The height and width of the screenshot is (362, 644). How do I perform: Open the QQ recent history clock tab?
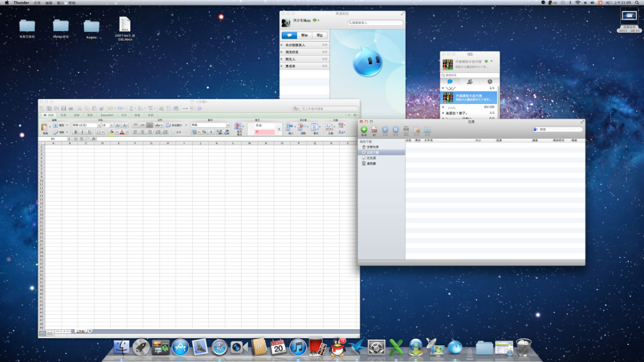click(489, 82)
